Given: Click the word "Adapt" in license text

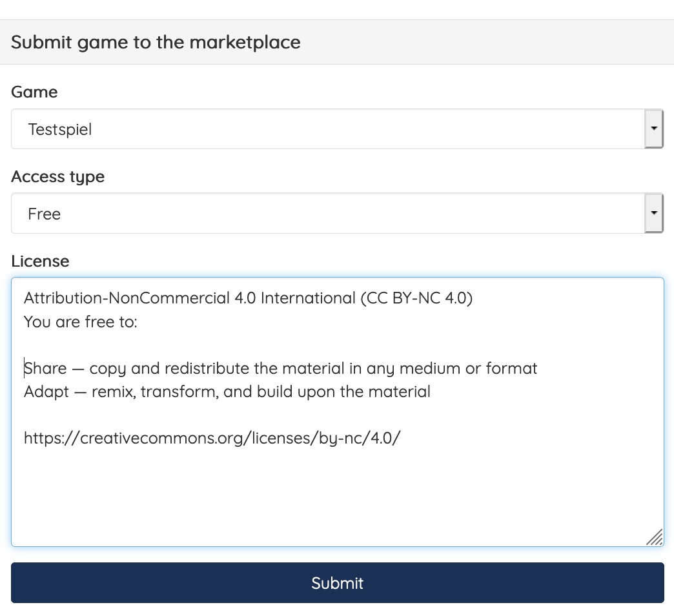Looking at the screenshot, I should click(45, 391).
